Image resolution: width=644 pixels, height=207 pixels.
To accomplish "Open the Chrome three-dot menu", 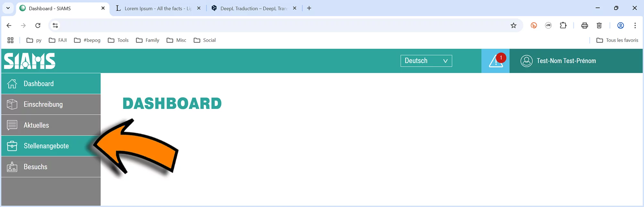I will [x=635, y=25].
